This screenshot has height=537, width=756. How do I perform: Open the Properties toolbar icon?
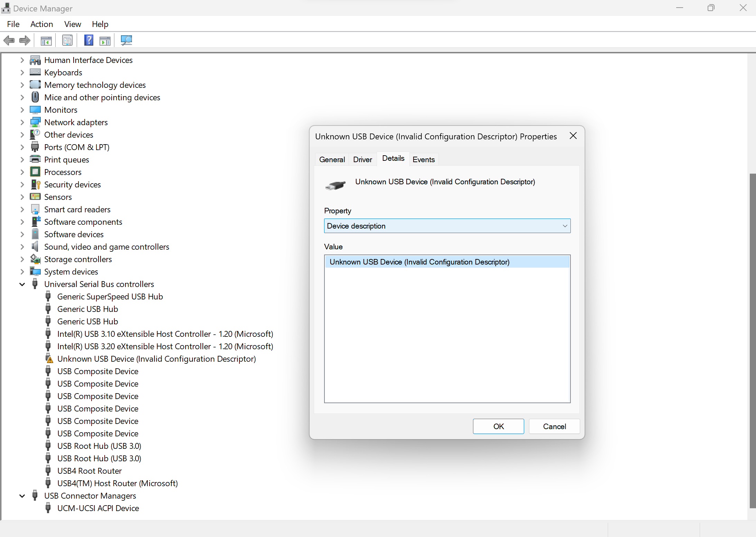click(x=67, y=40)
